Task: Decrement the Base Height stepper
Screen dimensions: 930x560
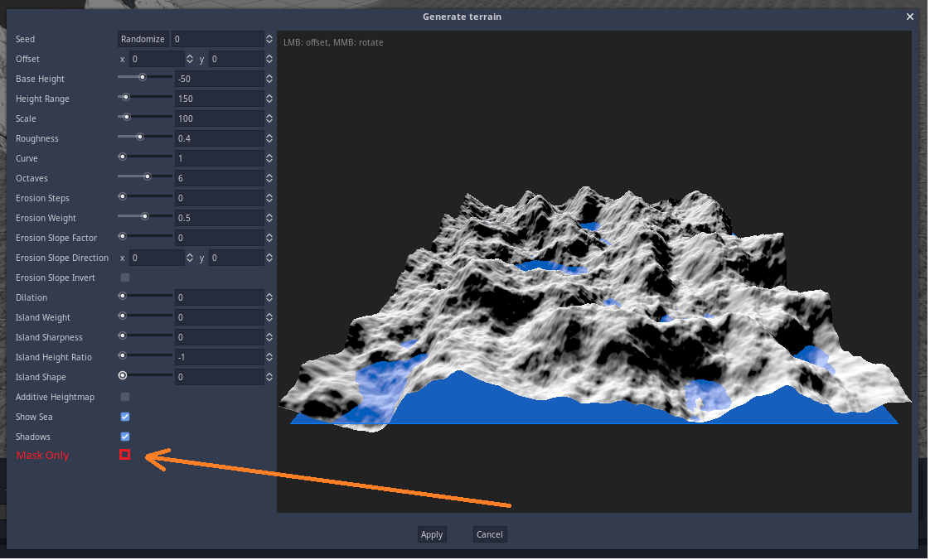Action: (269, 81)
